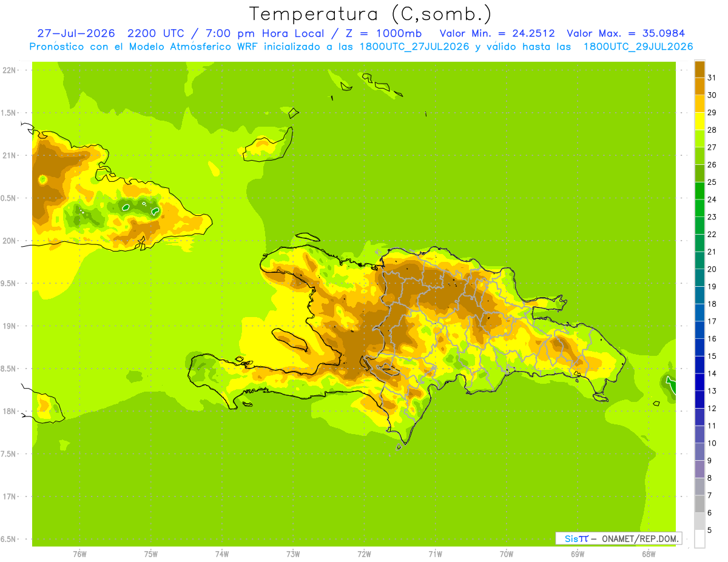This screenshot has height=562, width=728.
Task: Click the "22N" latitude label
Action: 9,70
